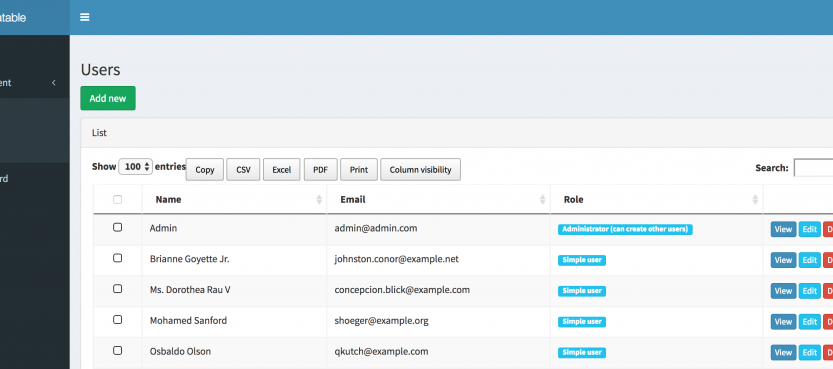Export the table as CSV
Screen dimensions: 833x369
click(243, 169)
